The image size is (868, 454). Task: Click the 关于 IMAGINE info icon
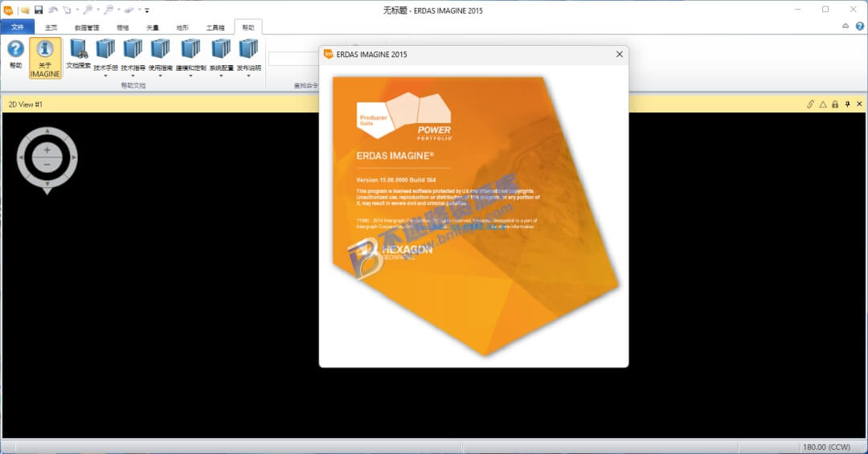45,49
